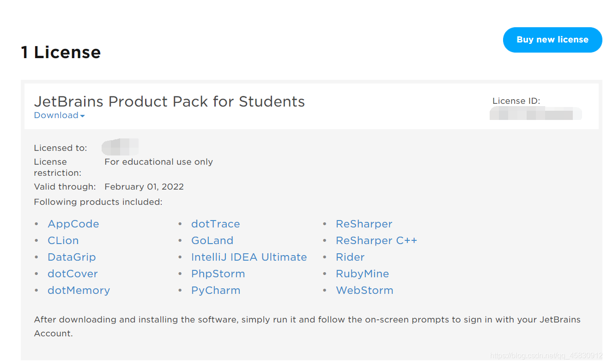This screenshot has height=364, width=607.
Task: Select the ReSharper link
Action: pyautogui.click(x=364, y=224)
